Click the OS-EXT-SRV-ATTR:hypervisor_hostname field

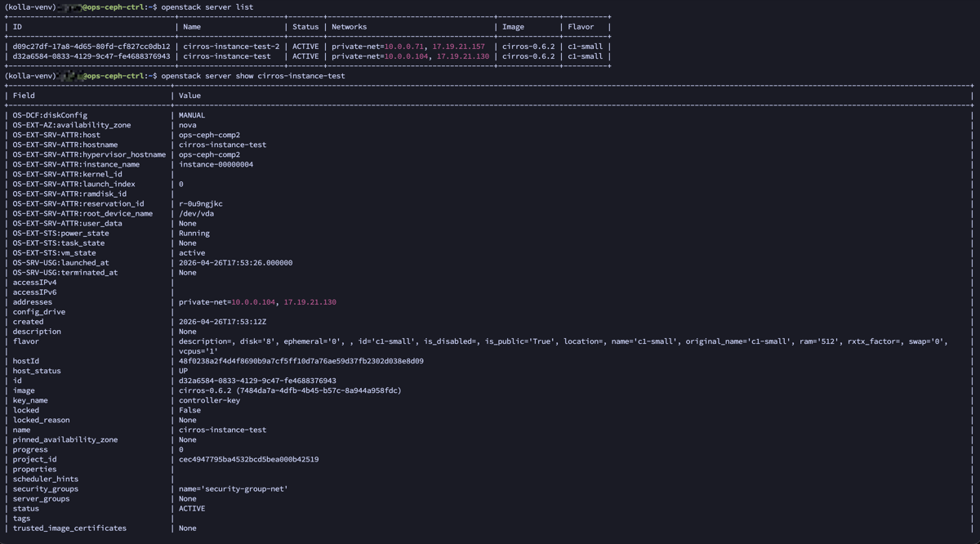click(x=89, y=154)
